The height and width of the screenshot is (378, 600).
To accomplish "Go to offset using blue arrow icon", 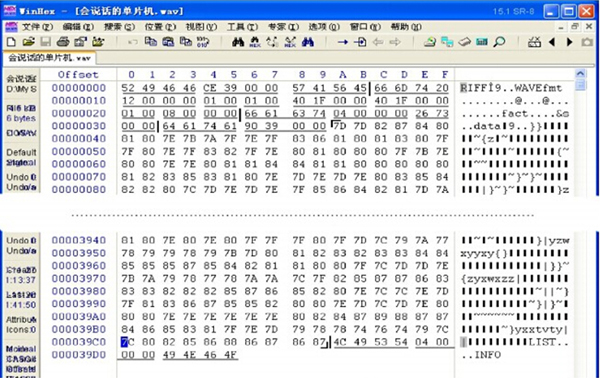I will (x=342, y=42).
